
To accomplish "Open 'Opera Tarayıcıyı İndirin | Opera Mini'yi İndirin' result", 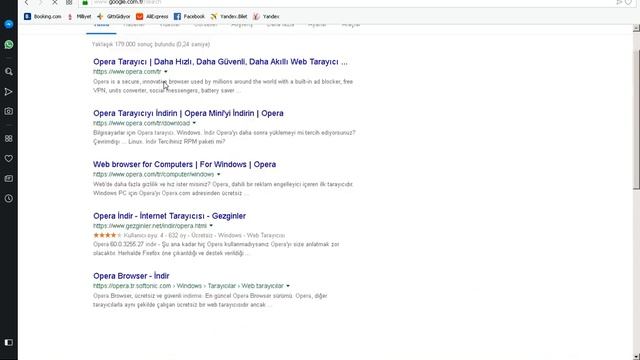I will [188, 113].
